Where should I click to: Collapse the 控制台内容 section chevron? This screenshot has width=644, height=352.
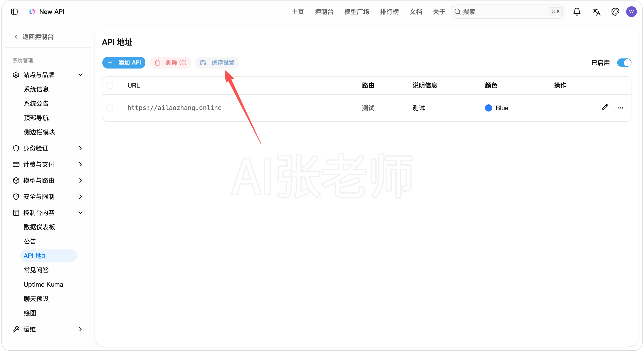pos(80,213)
